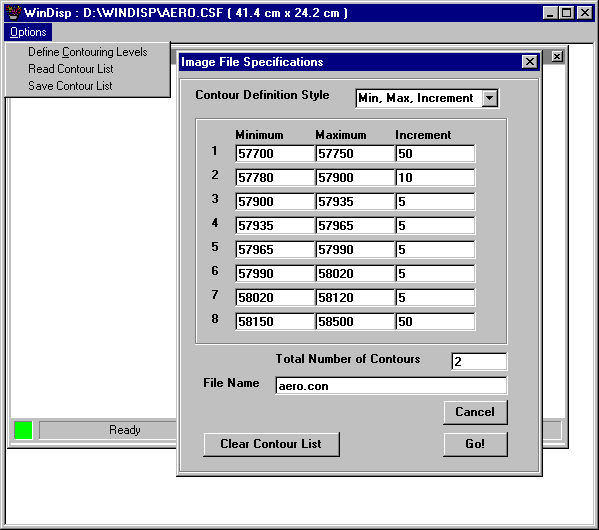Select the Min, Max, Increment combo box
The height and width of the screenshot is (530, 599).
(x=427, y=98)
